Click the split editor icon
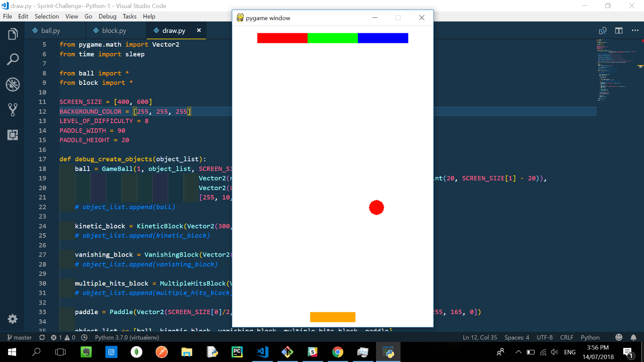The width and height of the screenshot is (644, 362). 619,31
